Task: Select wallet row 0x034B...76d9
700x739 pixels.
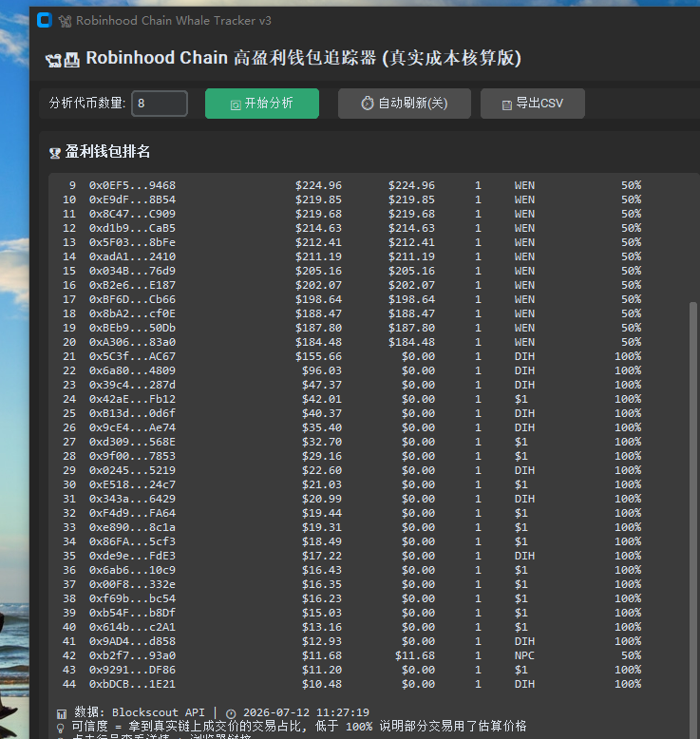Action: tap(351, 271)
